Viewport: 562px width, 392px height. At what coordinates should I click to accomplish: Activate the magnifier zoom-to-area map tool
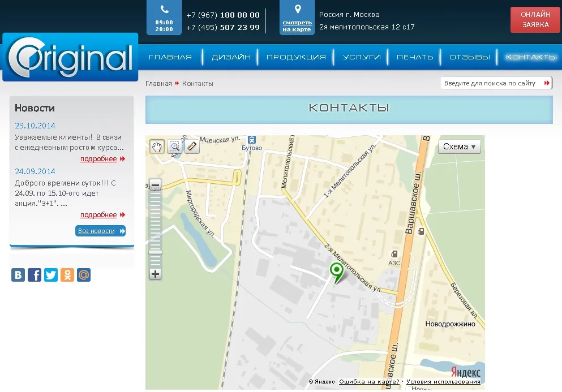point(174,146)
